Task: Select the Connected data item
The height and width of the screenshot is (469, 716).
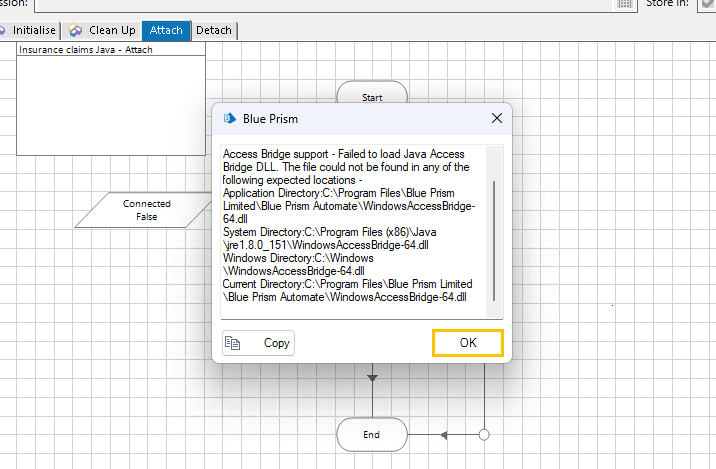Action: tap(147, 210)
